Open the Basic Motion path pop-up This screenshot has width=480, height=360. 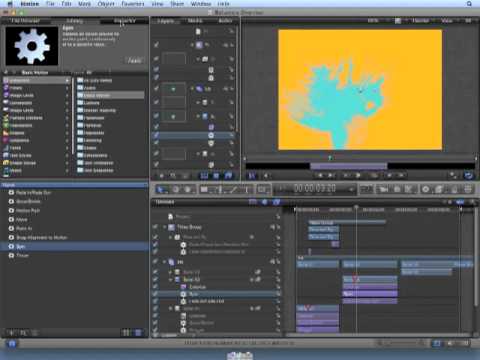[x=35, y=72]
